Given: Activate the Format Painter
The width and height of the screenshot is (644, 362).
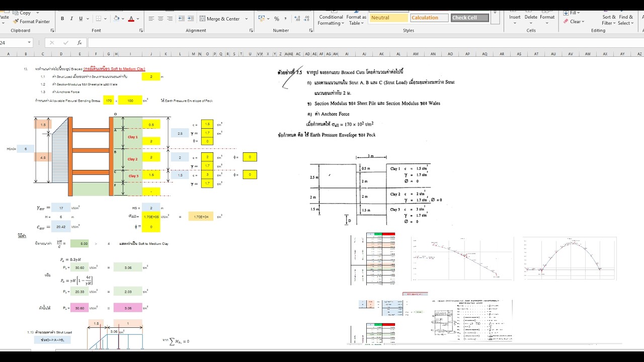Looking at the screenshot, I should tap(31, 22).
